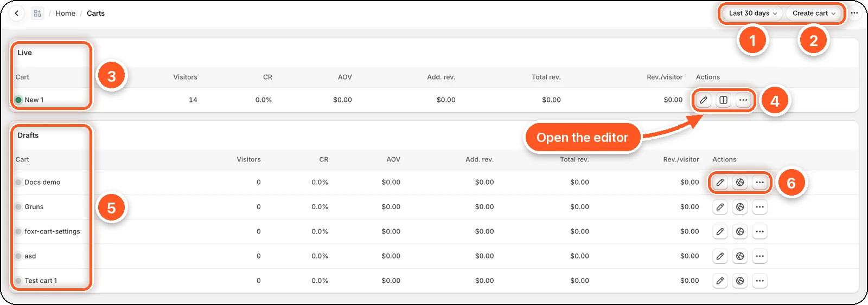Open the Last 30 days dropdown
Viewport: 868px width, 305px height.
(x=752, y=13)
